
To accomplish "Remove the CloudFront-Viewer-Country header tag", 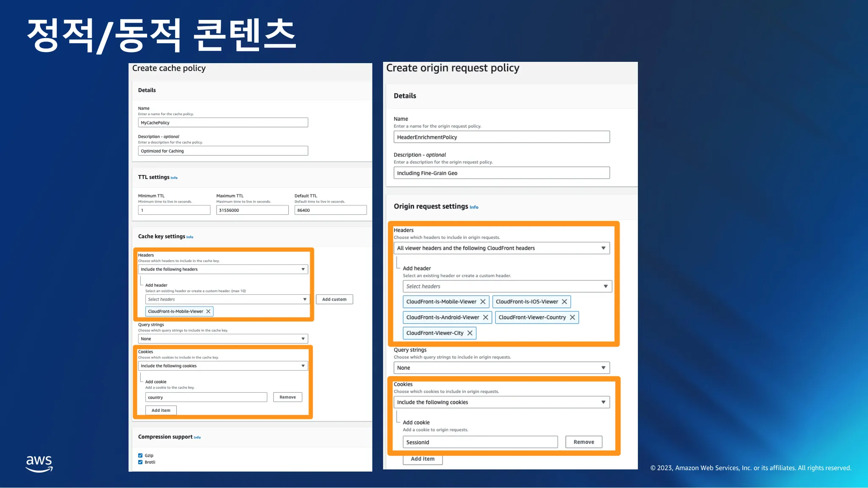I will tap(572, 317).
